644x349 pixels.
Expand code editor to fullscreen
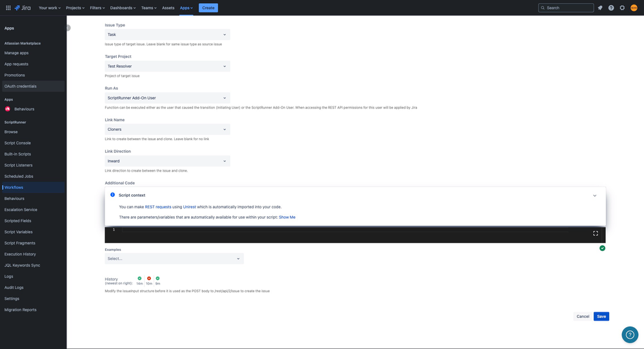tap(596, 234)
